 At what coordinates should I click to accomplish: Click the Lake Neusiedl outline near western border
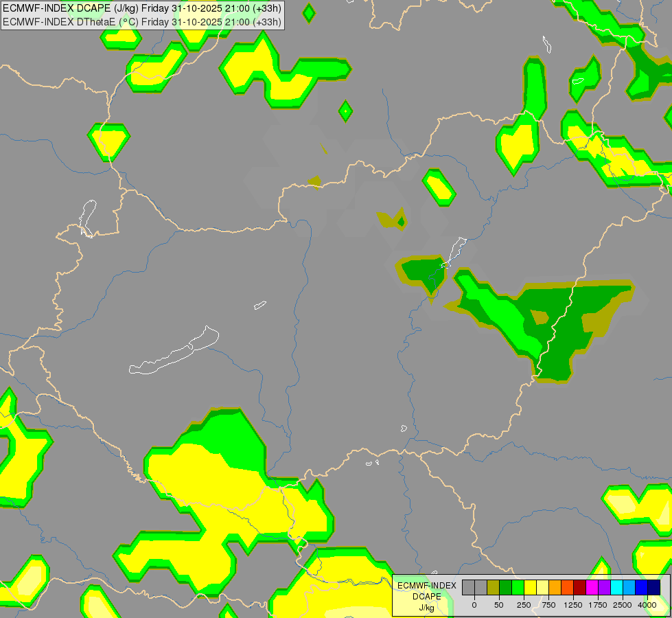tap(88, 218)
